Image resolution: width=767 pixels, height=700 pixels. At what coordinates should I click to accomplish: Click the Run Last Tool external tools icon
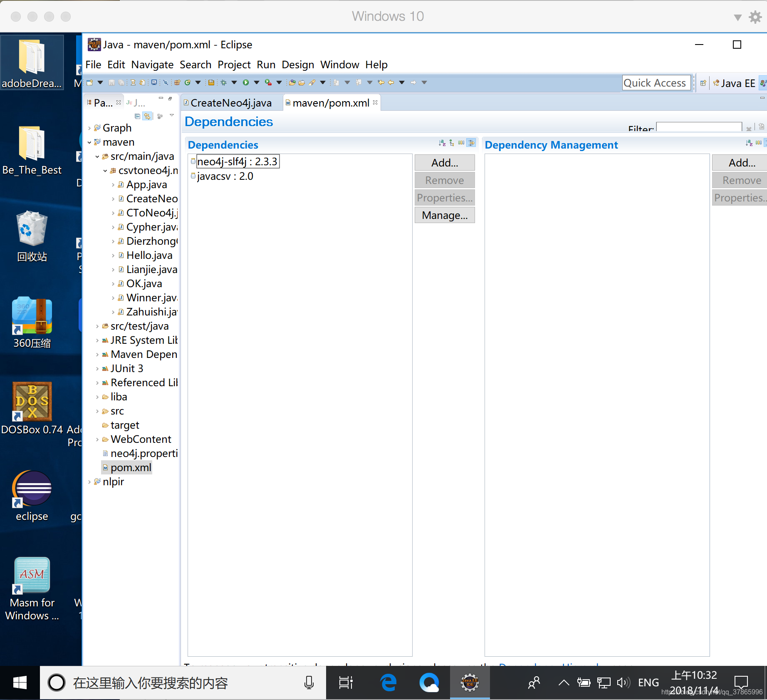(x=268, y=82)
